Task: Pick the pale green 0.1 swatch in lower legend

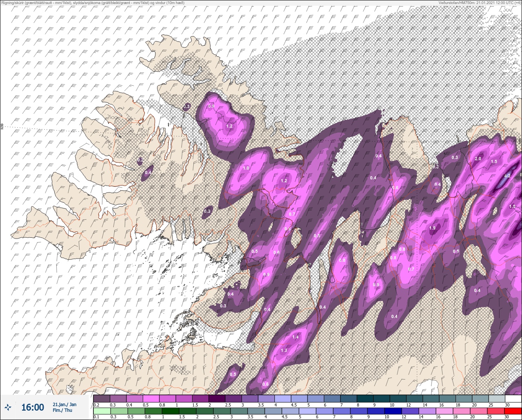Action: tap(102, 411)
